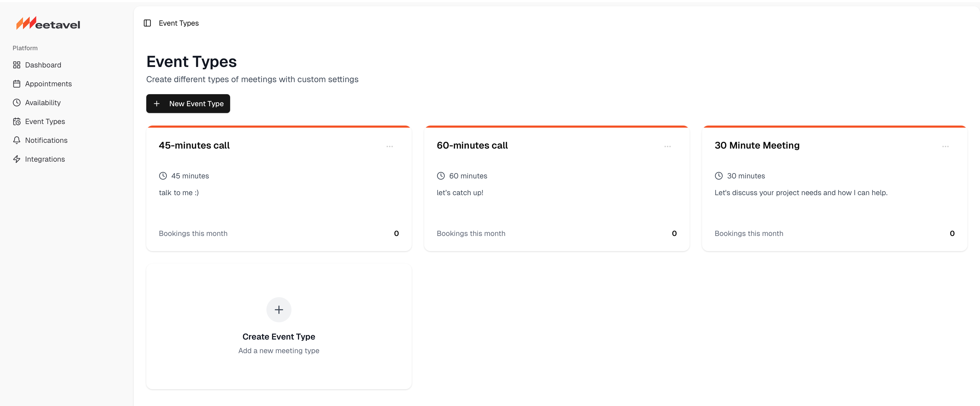
Task: Click the Event Types breadcrumb at top
Action: [179, 23]
